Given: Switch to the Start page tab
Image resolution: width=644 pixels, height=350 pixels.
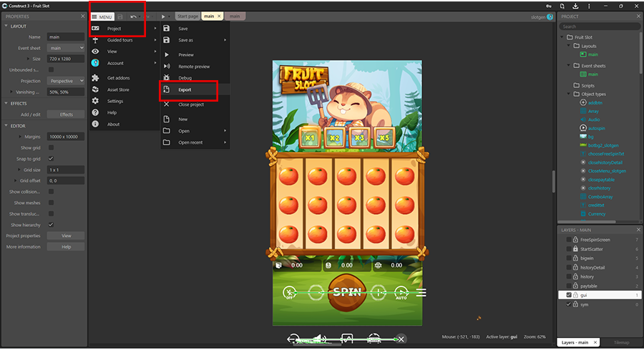Looking at the screenshot, I should coord(187,16).
